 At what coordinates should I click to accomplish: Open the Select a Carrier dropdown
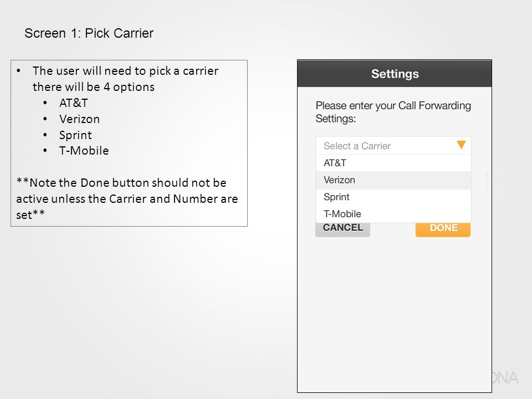393,146
